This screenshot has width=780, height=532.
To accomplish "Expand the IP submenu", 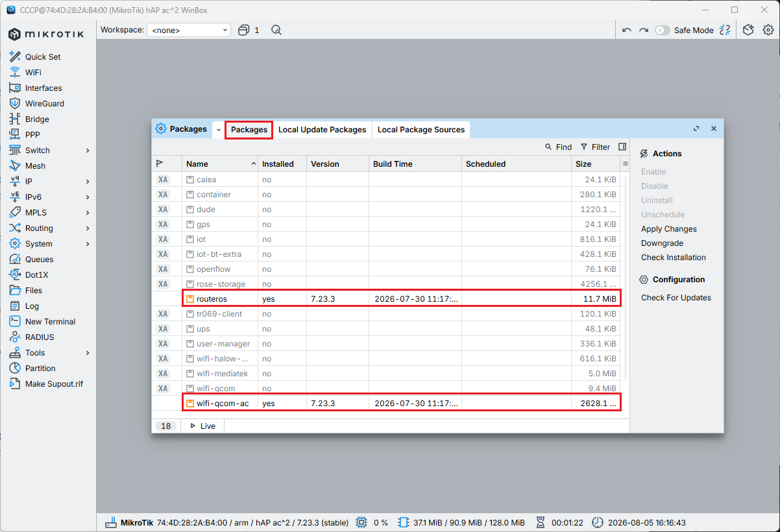I will (x=88, y=182).
